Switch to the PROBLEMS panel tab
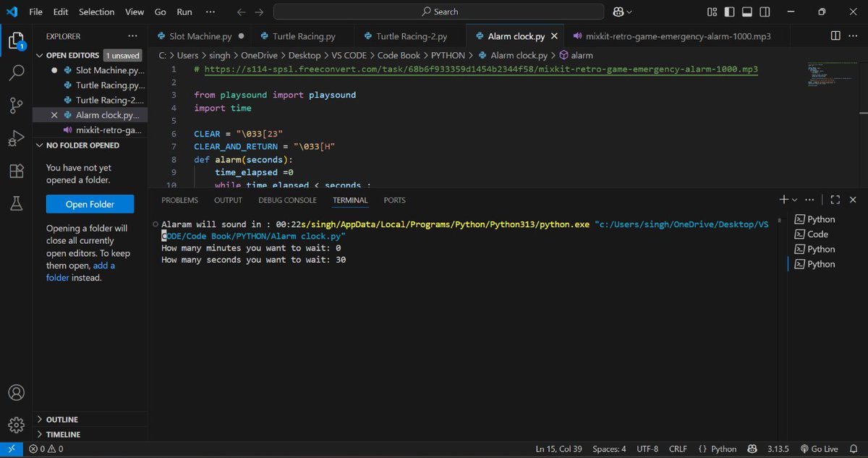The image size is (868, 458). [x=179, y=200]
